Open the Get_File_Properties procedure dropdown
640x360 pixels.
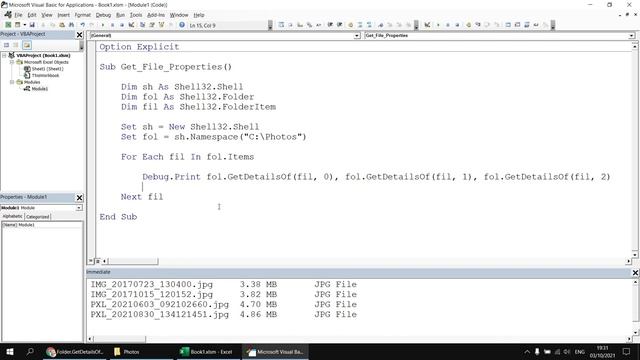631,36
